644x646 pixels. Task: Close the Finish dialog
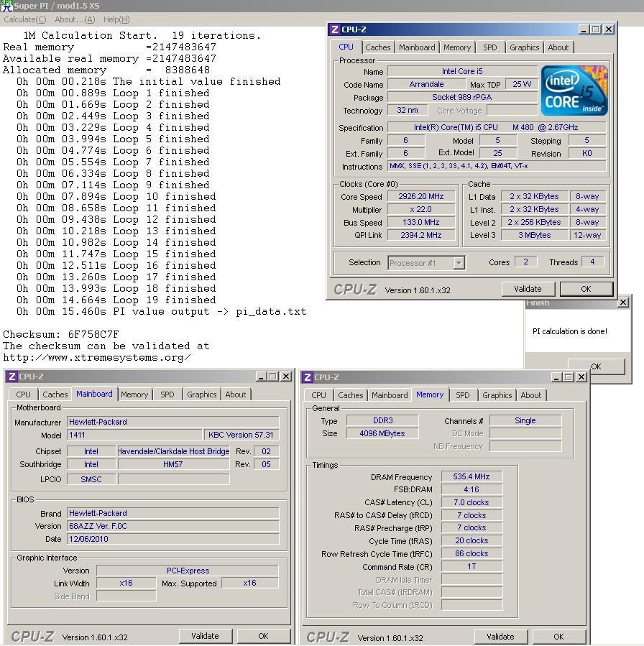click(x=623, y=303)
